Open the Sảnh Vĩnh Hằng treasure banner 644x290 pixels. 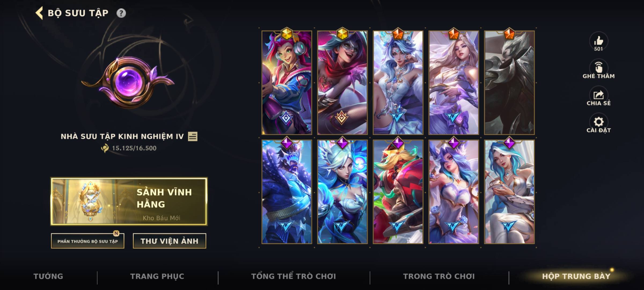point(129,201)
